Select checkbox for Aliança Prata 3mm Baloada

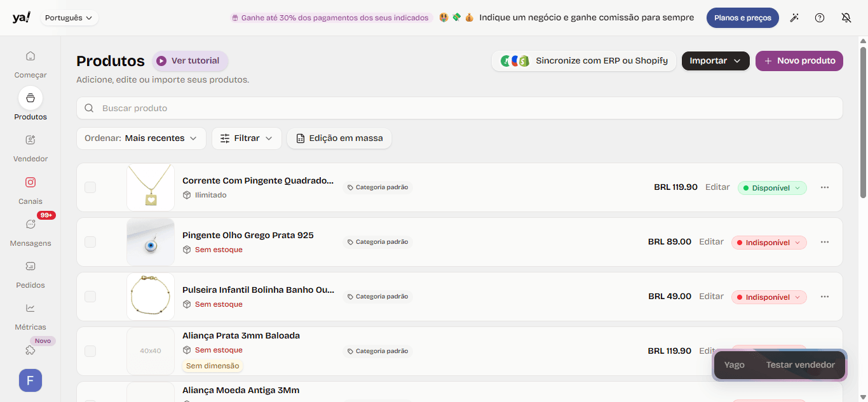point(90,351)
